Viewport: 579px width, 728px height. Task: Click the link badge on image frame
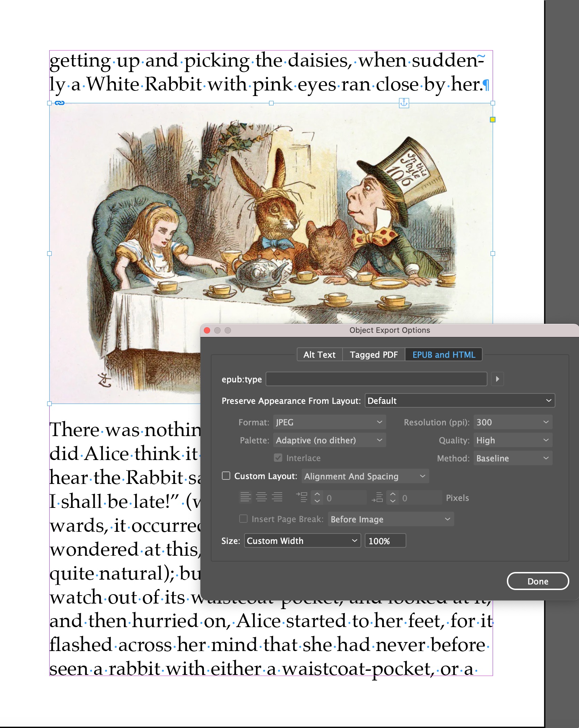(x=60, y=103)
